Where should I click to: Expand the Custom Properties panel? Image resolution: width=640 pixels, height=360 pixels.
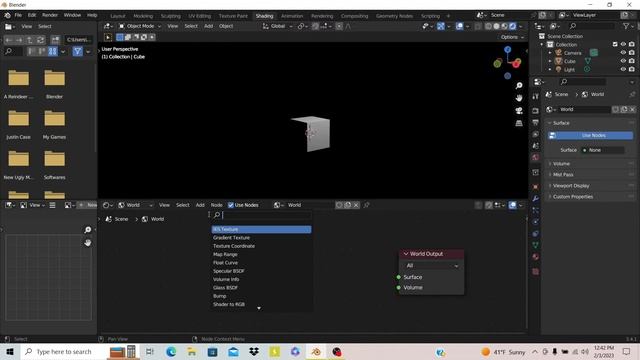pos(573,197)
